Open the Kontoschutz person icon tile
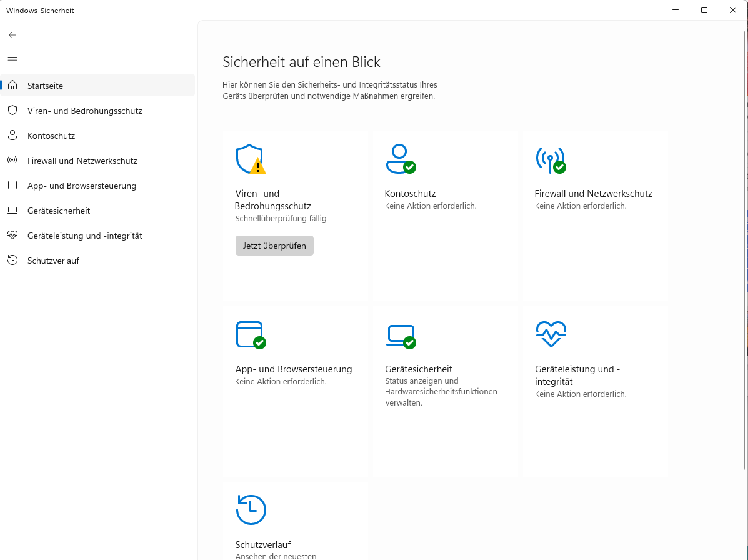Screen dimensions: 748x560 [400, 159]
